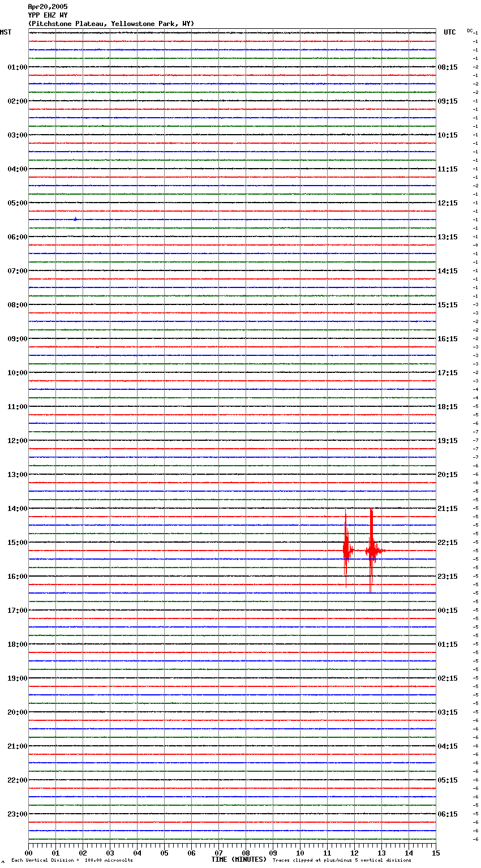Click the Traces clipped footnote
481x868 pixels.
click(x=342, y=861)
